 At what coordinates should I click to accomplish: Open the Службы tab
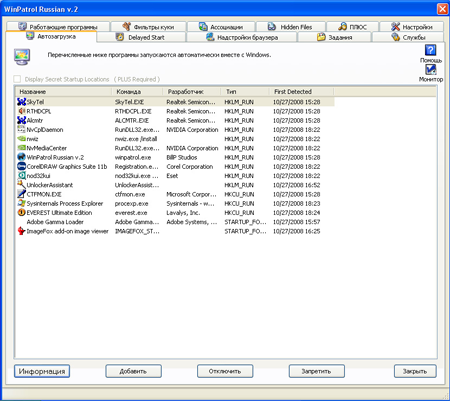tap(408, 37)
